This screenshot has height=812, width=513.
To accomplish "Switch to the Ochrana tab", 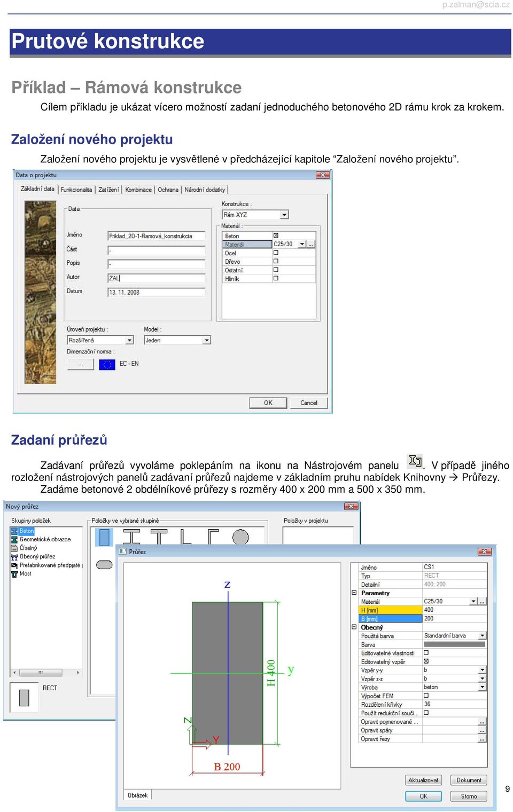I will point(168,190).
